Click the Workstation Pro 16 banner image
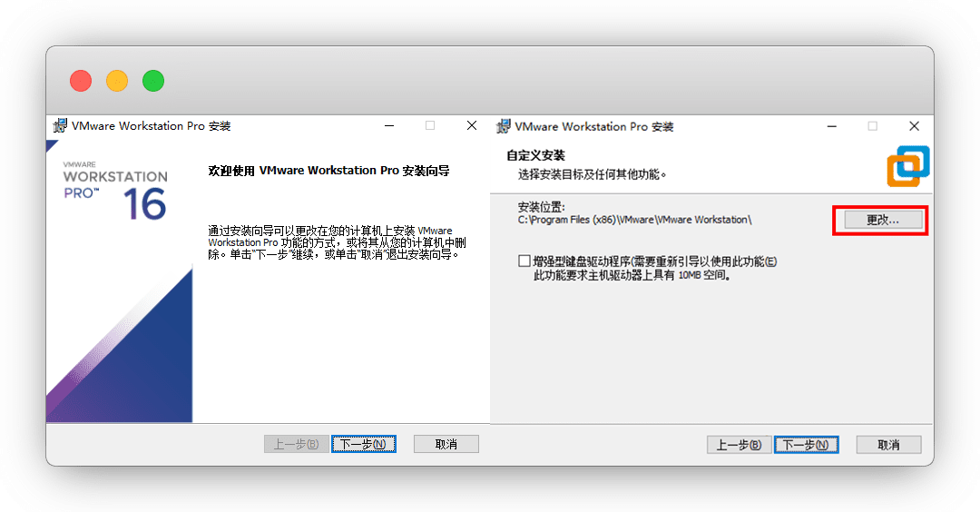 coord(119,281)
